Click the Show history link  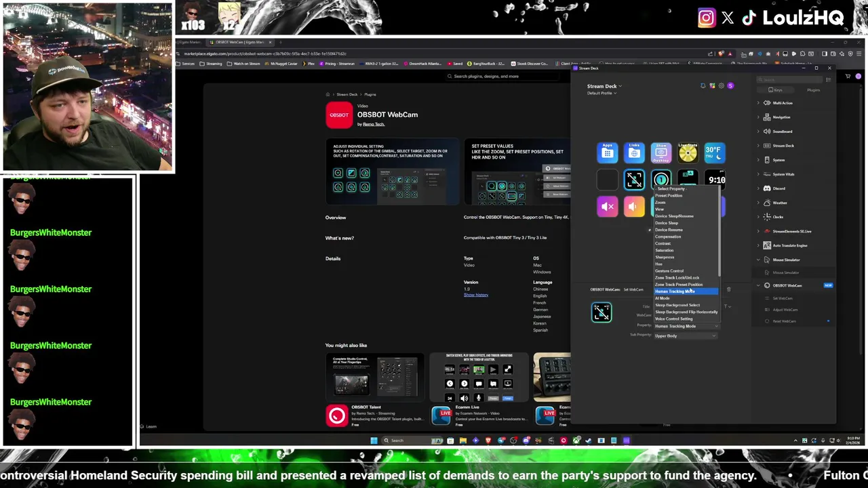pos(476,295)
